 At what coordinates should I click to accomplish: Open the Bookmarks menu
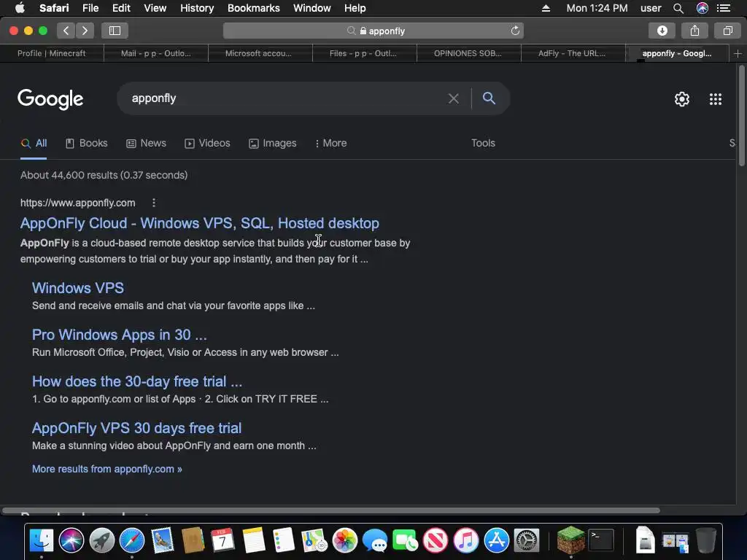point(253,8)
